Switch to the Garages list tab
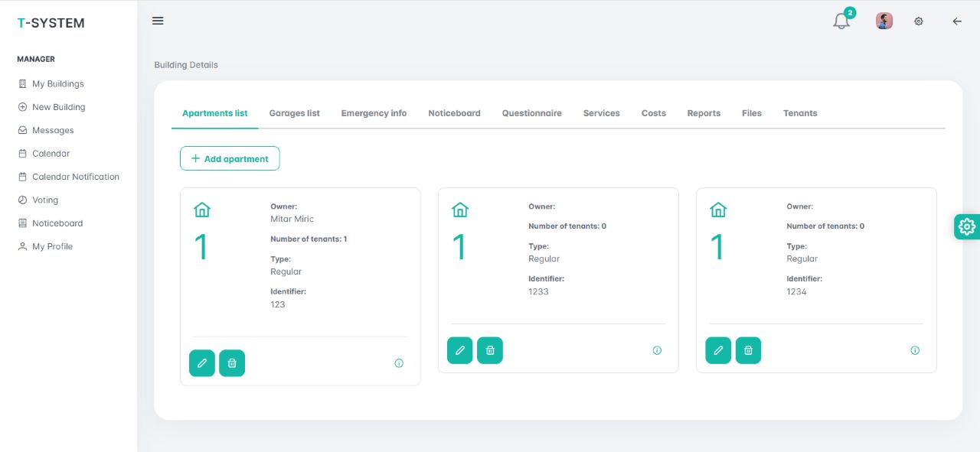Image resolution: width=980 pixels, height=452 pixels. tap(294, 112)
